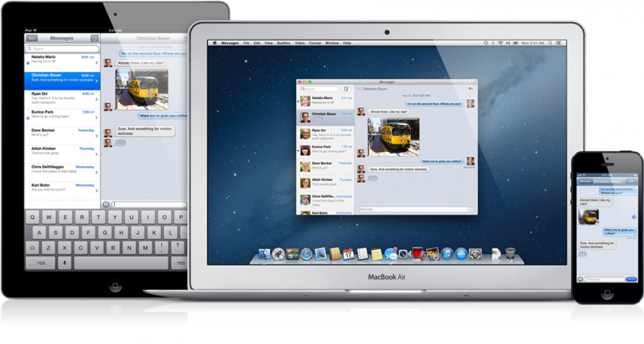Image resolution: width=644 pixels, height=344 pixels.
Task: Open Contacts book icon in dock
Action: click(335, 254)
